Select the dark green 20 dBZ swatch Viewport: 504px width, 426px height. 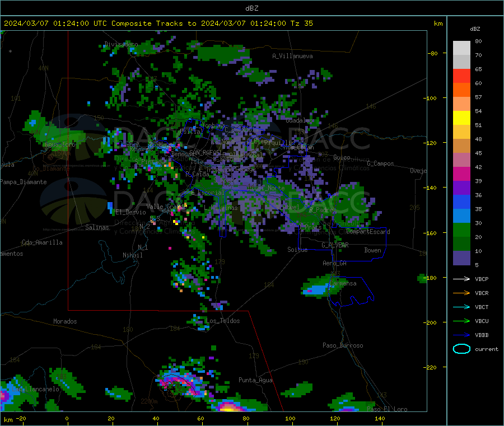pyautogui.click(x=461, y=244)
